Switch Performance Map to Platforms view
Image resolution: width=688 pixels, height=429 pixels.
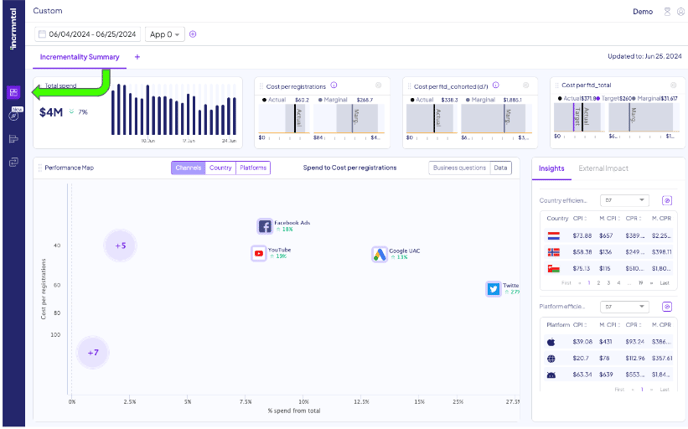[253, 168]
